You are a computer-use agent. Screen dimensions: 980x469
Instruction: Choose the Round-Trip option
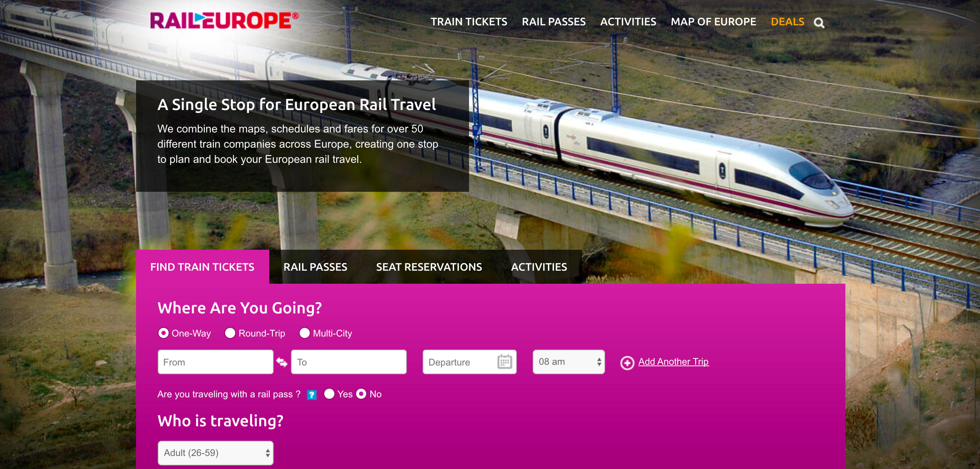click(x=230, y=333)
